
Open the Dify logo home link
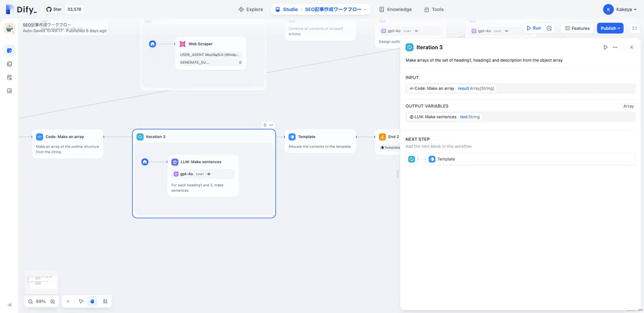[21, 9]
